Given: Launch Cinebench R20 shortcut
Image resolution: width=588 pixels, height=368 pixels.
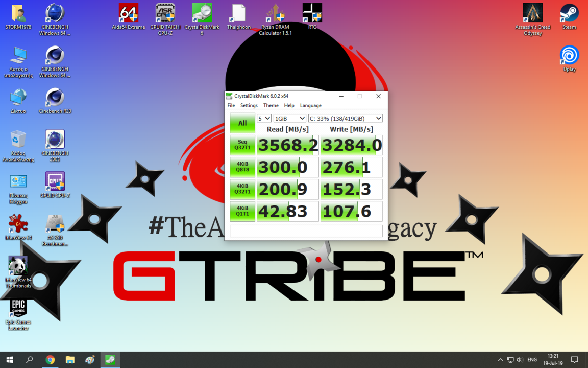Looking at the screenshot, I should click(x=55, y=101).
